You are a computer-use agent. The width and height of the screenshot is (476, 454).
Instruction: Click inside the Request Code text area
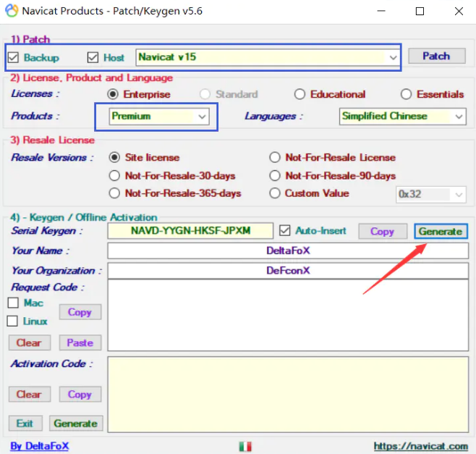click(x=288, y=315)
